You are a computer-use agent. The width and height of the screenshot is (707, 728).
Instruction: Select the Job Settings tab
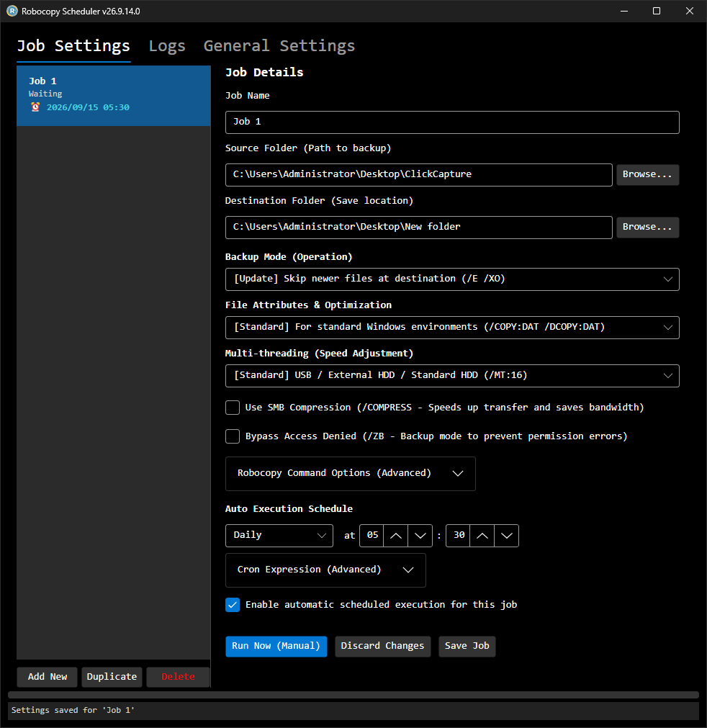(x=73, y=46)
